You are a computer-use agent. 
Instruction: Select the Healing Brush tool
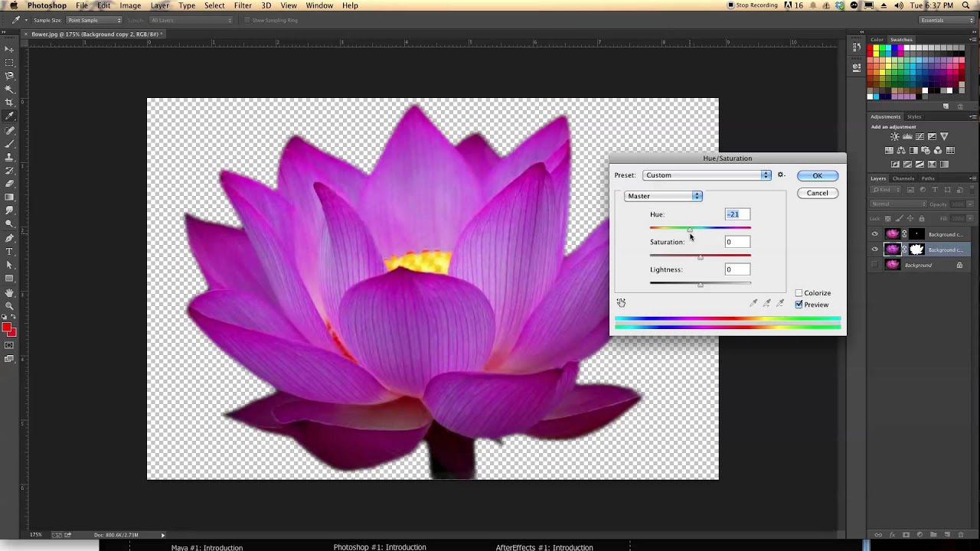[10, 130]
